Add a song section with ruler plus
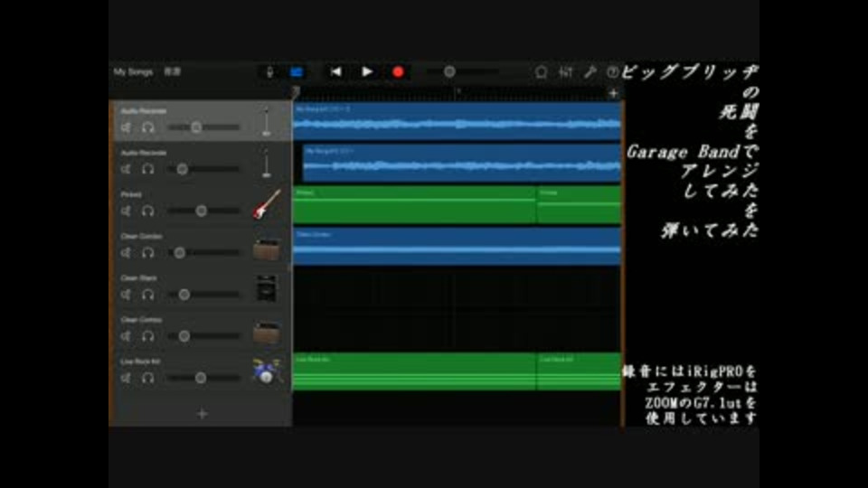 click(x=613, y=93)
